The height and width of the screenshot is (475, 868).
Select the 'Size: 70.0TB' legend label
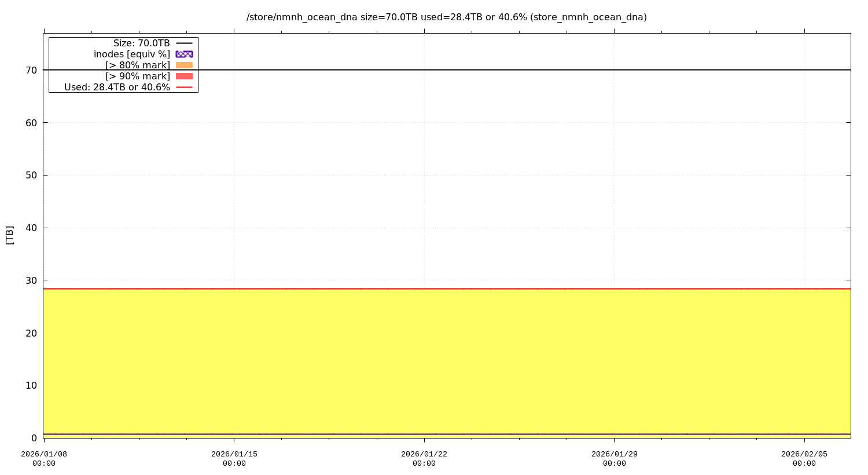(x=142, y=43)
